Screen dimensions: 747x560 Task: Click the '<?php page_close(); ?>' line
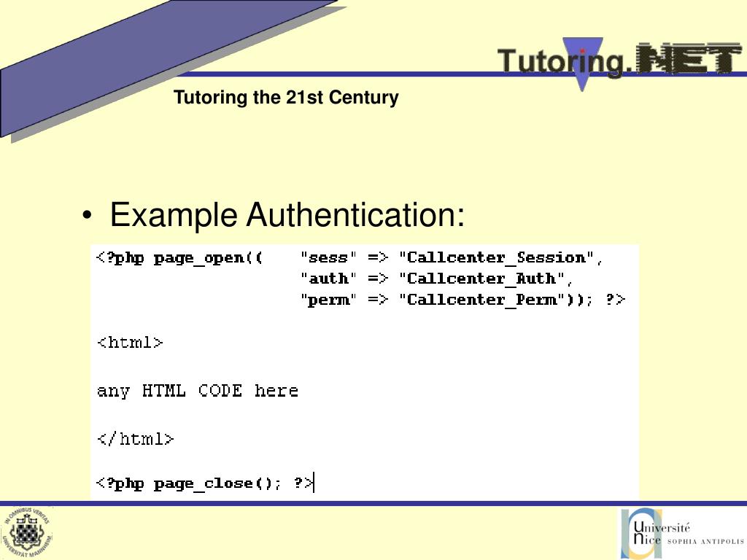[x=205, y=483]
